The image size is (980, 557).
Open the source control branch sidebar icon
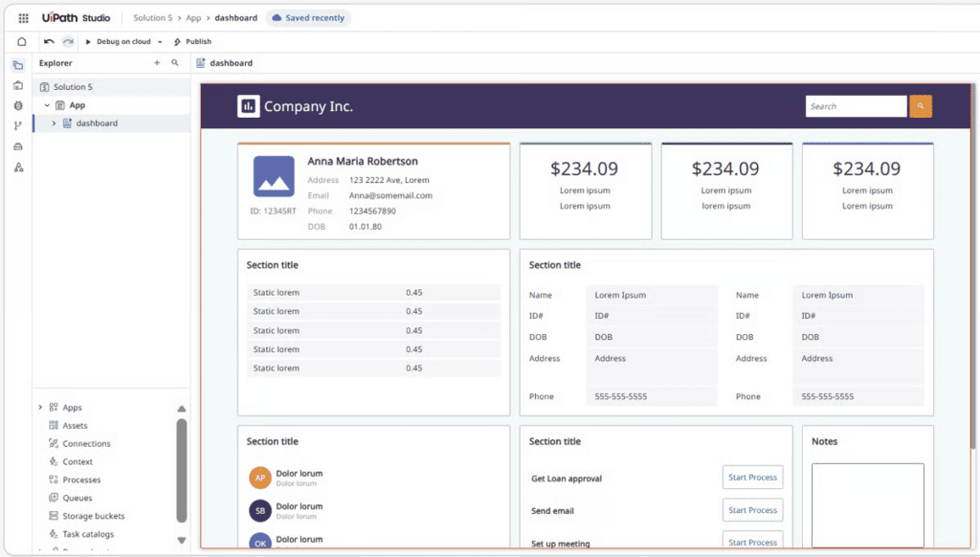[x=18, y=125]
